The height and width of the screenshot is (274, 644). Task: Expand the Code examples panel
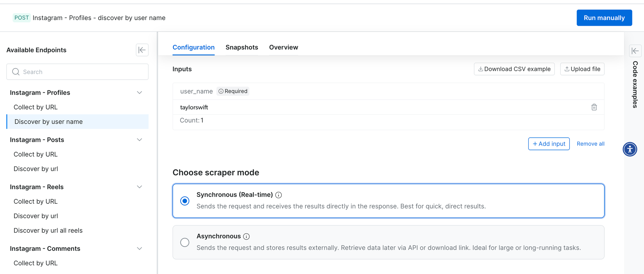635,51
